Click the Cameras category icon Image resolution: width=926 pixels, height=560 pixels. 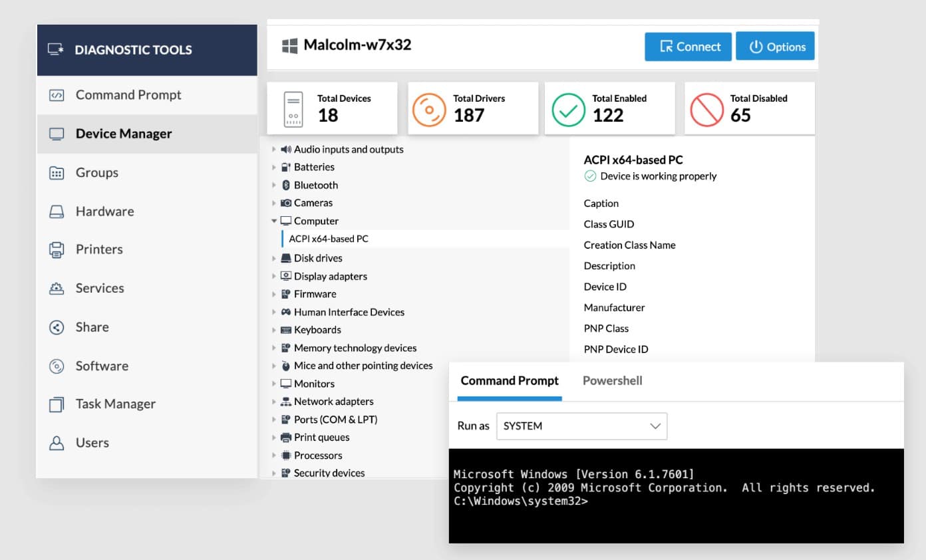(286, 204)
